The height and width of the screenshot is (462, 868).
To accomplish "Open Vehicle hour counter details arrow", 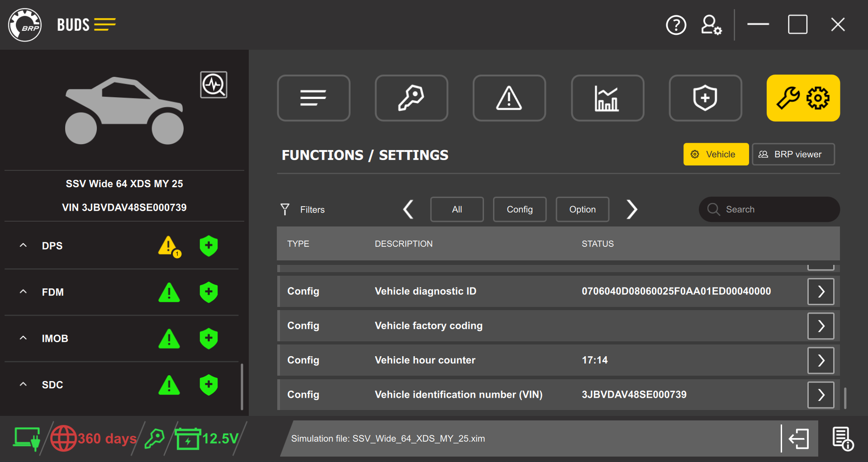I will [x=820, y=360].
